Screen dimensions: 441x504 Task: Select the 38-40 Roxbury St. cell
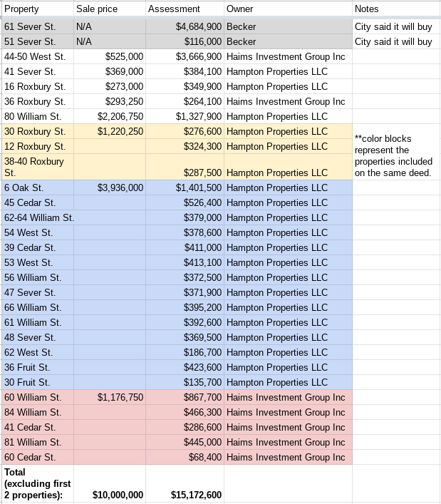pyautogui.click(x=34, y=167)
